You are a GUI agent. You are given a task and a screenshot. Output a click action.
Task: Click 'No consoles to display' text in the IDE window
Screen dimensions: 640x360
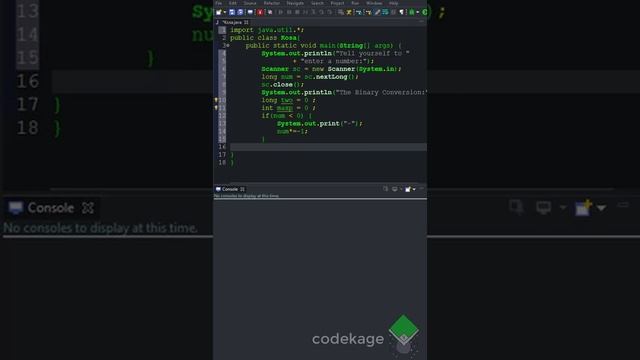[x=246, y=196]
